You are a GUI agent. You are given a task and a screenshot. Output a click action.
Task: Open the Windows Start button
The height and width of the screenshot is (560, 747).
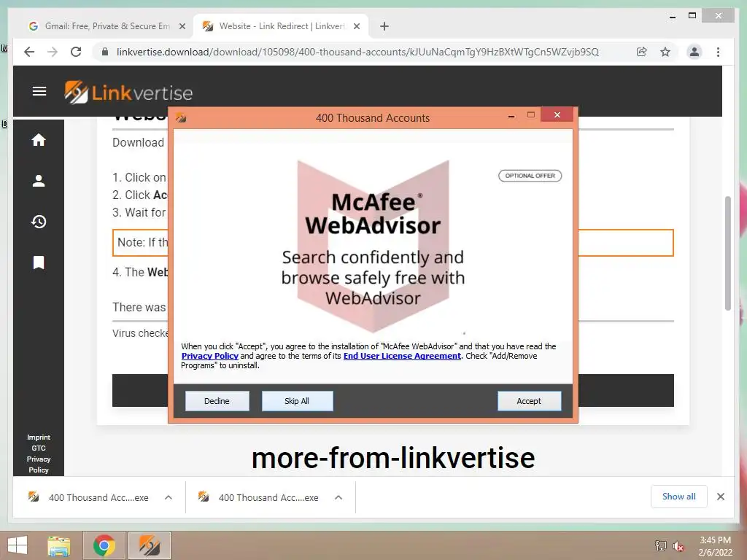pyautogui.click(x=18, y=545)
